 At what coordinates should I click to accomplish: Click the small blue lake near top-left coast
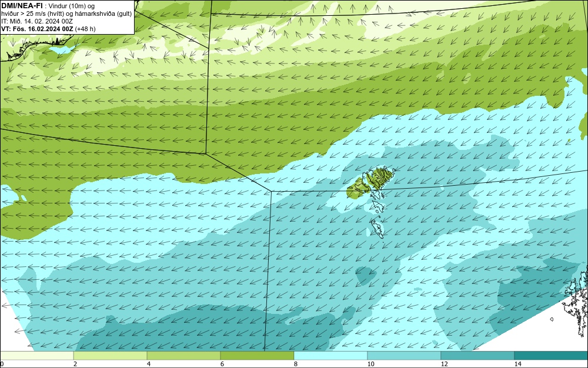click(x=62, y=49)
